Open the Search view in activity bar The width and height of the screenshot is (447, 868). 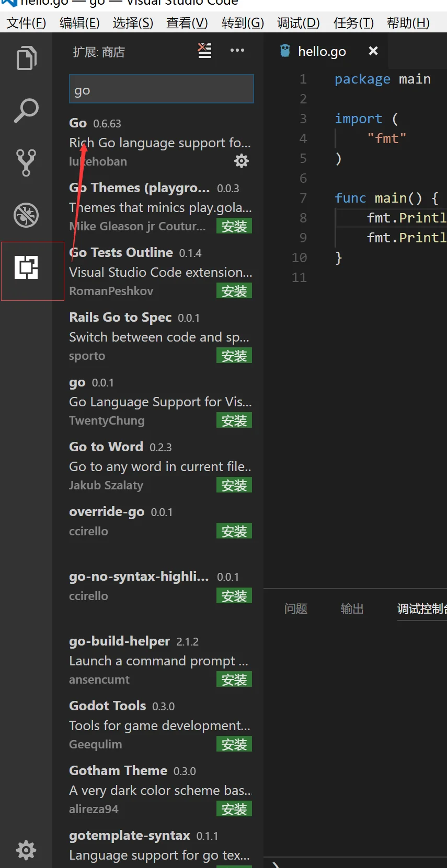click(26, 110)
